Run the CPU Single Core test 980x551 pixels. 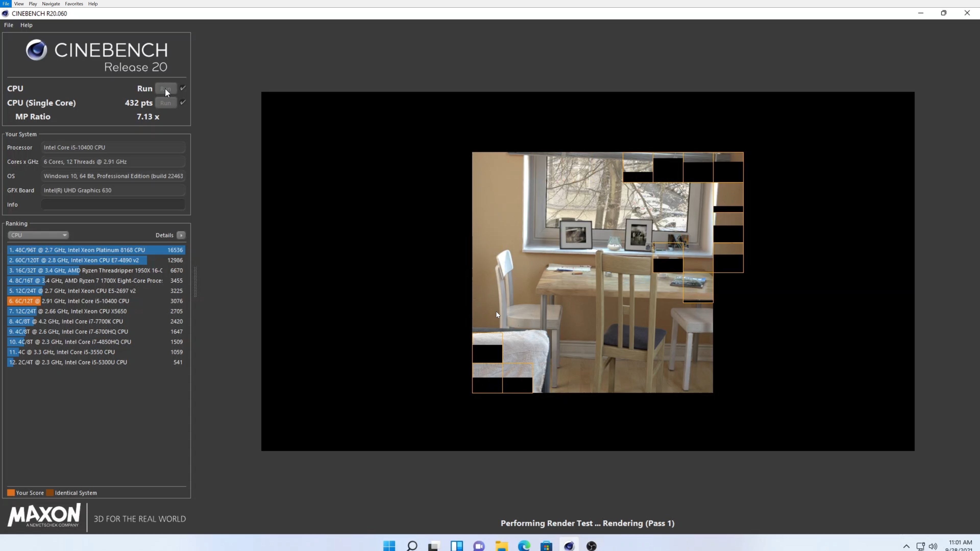165,103
